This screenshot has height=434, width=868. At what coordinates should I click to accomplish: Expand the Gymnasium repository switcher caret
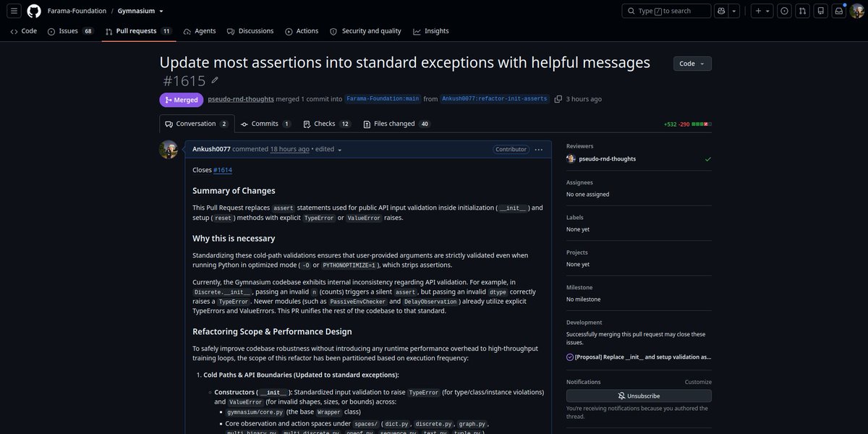pos(161,11)
